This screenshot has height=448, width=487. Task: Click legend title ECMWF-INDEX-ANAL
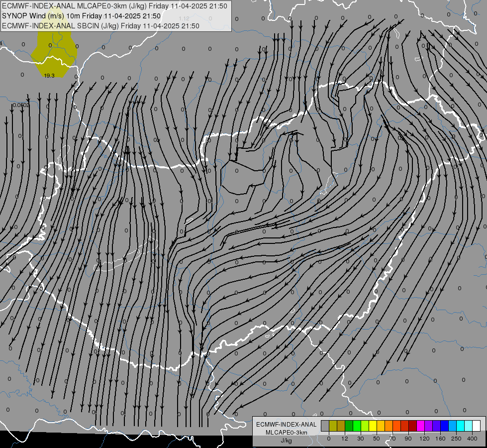287,425
